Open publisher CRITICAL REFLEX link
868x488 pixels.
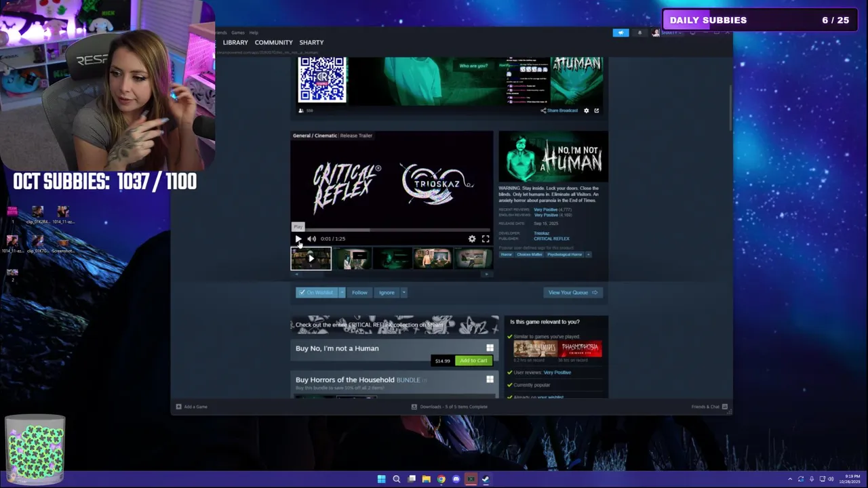[x=551, y=239]
